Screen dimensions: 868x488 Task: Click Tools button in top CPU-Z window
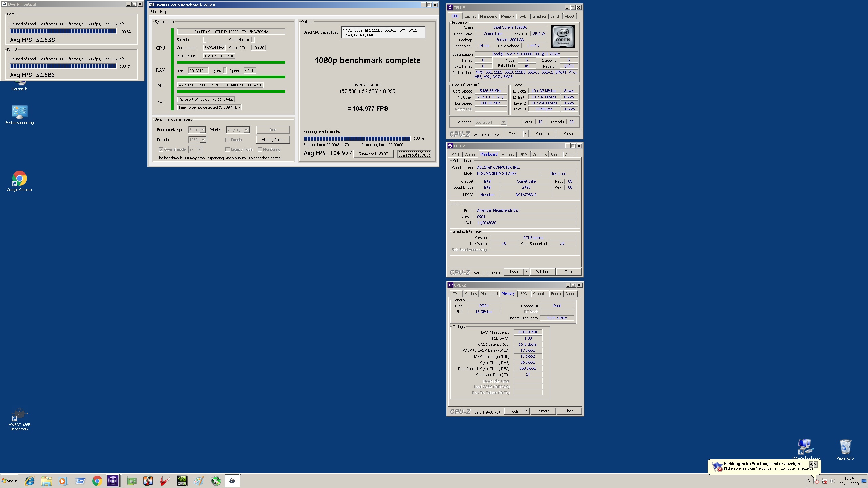click(x=513, y=134)
